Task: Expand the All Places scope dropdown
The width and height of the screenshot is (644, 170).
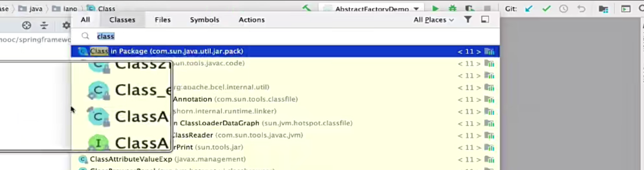Action: coord(433,20)
